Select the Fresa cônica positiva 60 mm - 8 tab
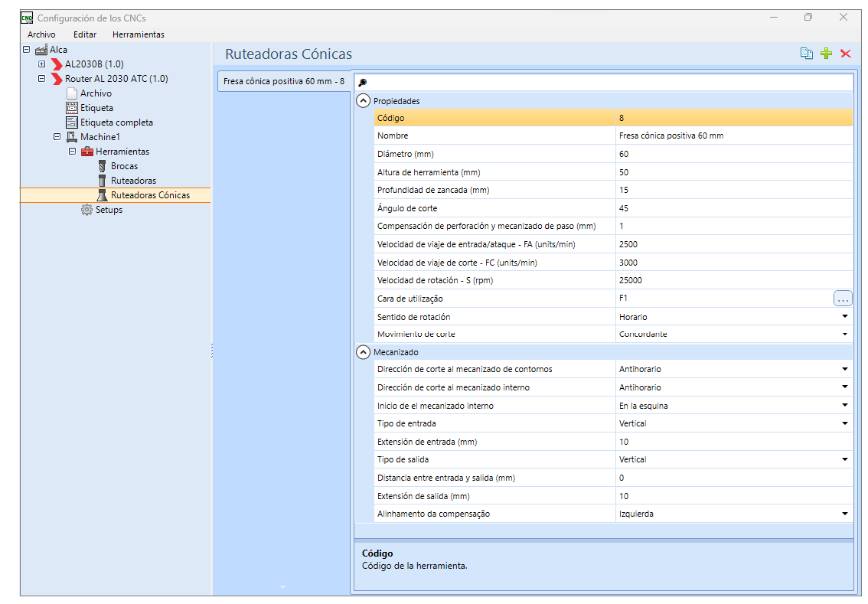The height and width of the screenshot is (604, 868). tap(284, 81)
